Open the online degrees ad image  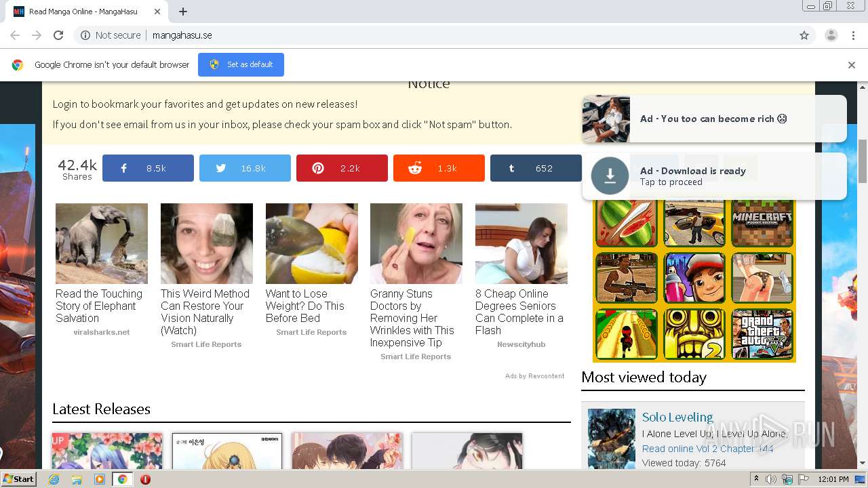coord(521,243)
